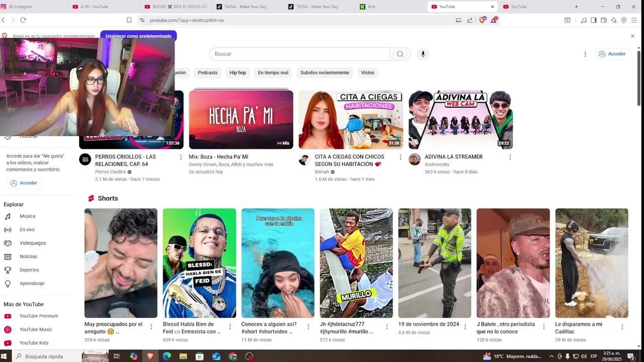Open the Cita a ciegas habitaciones video thumbnail
Screen dimensions: 644x362
[351, 120]
